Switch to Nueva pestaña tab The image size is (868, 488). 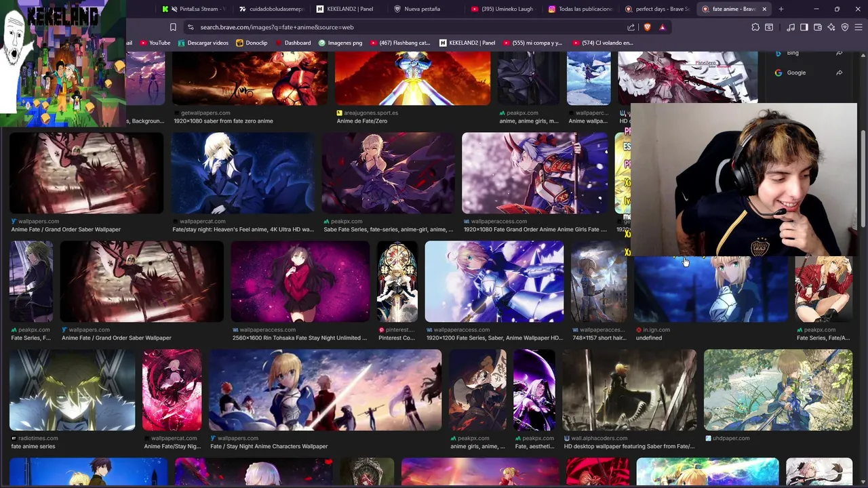click(426, 9)
